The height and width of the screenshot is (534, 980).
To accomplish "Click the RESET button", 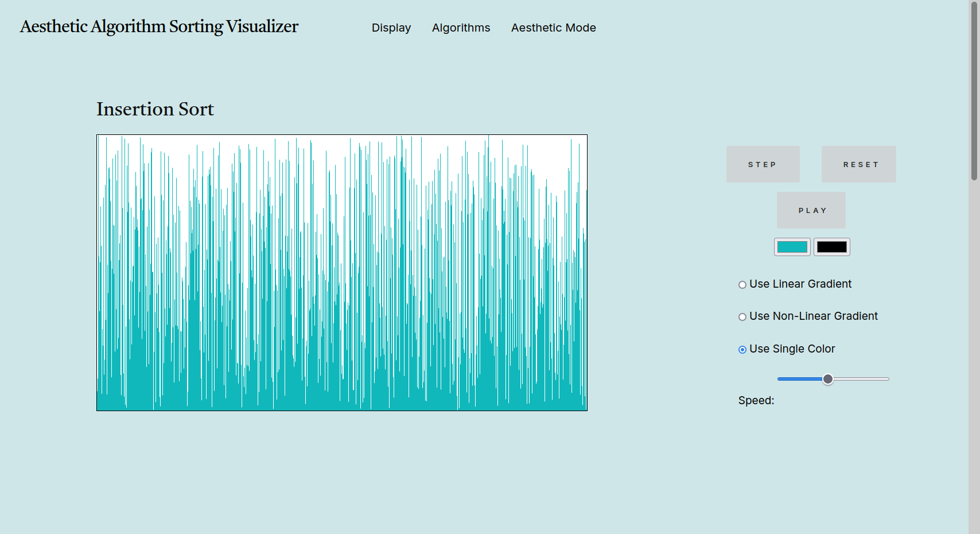I will pyautogui.click(x=858, y=164).
